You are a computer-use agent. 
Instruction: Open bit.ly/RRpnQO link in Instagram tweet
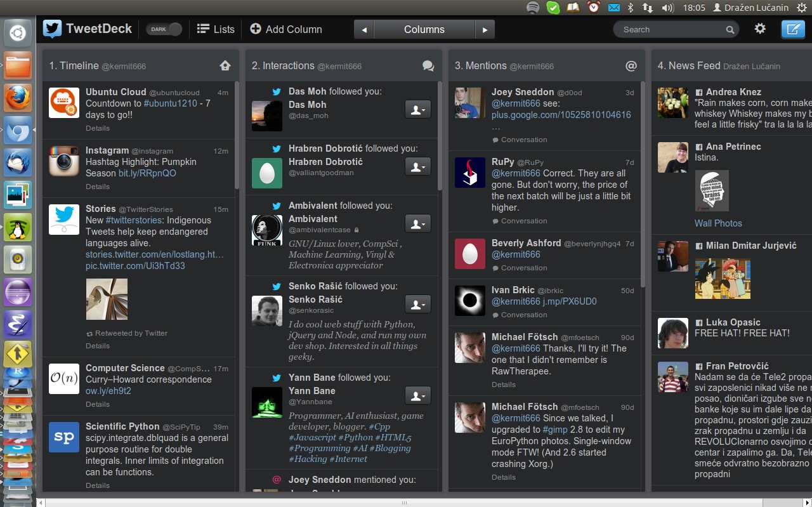click(147, 173)
